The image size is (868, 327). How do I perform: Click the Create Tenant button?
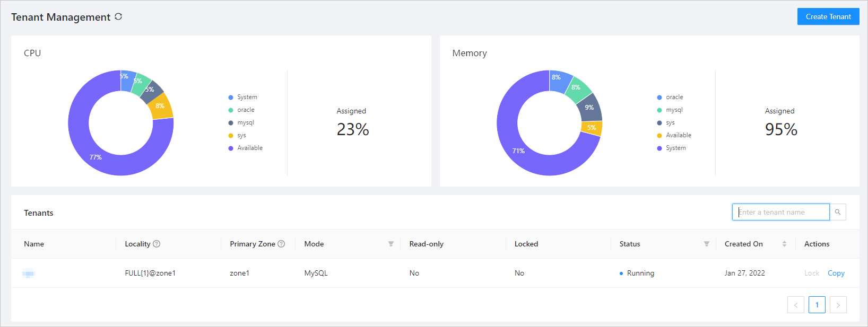(x=828, y=16)
